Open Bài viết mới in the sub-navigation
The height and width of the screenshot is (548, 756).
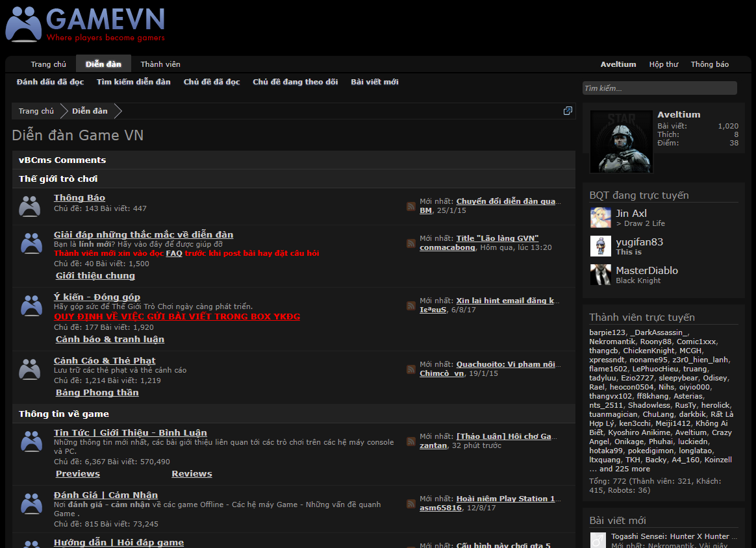[x=375, y=82]
